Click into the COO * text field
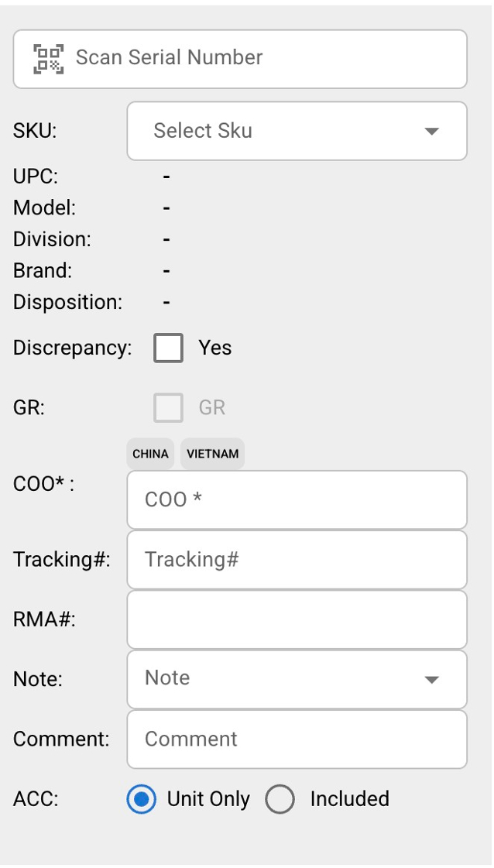 click(297, 499)
